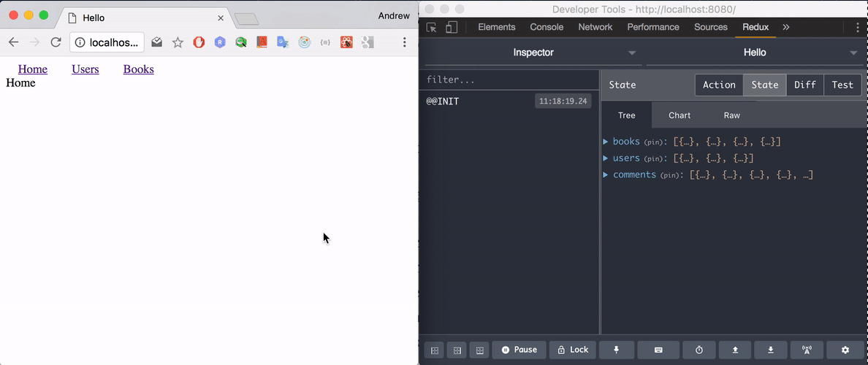Open a new browser tab
Viewport: 868px width, 365px height.
click(x=246, y=20)
